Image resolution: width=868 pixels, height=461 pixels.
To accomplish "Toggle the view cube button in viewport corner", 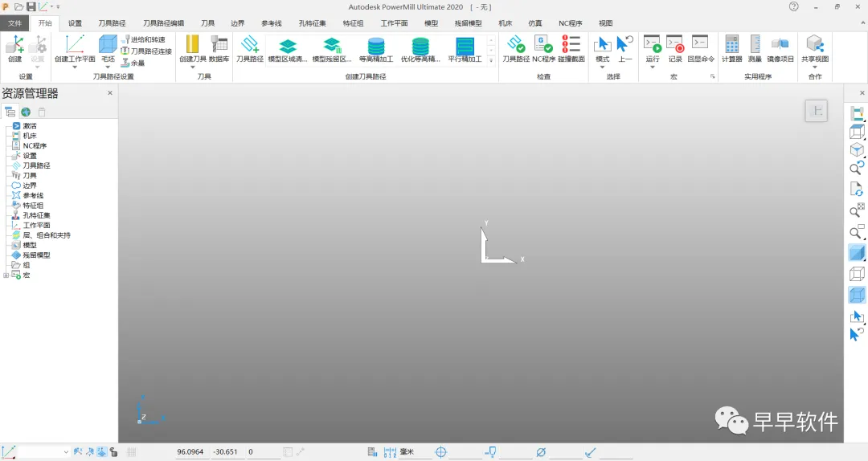I will (x=816, y=111).
